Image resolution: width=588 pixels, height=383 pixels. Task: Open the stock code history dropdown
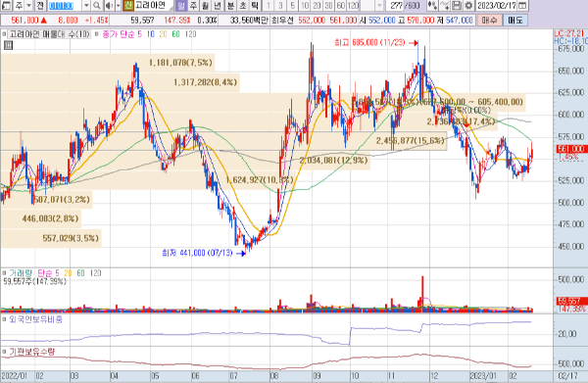[86, 6]
